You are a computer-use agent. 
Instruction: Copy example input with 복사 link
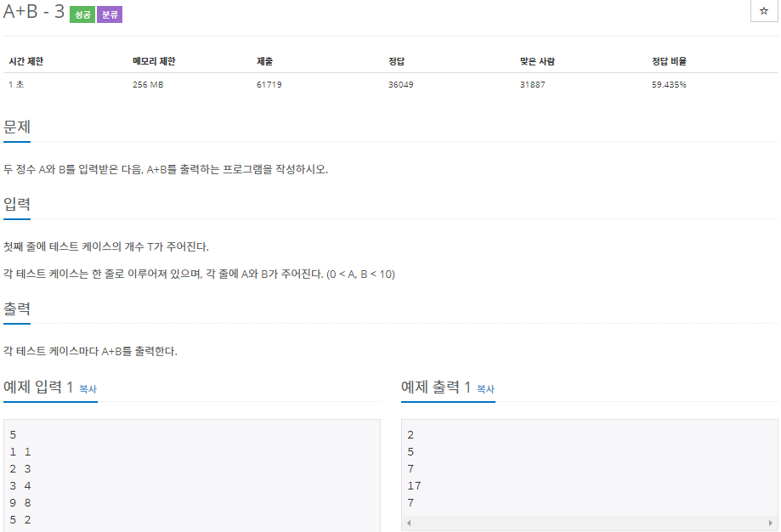tap(88, 389)
